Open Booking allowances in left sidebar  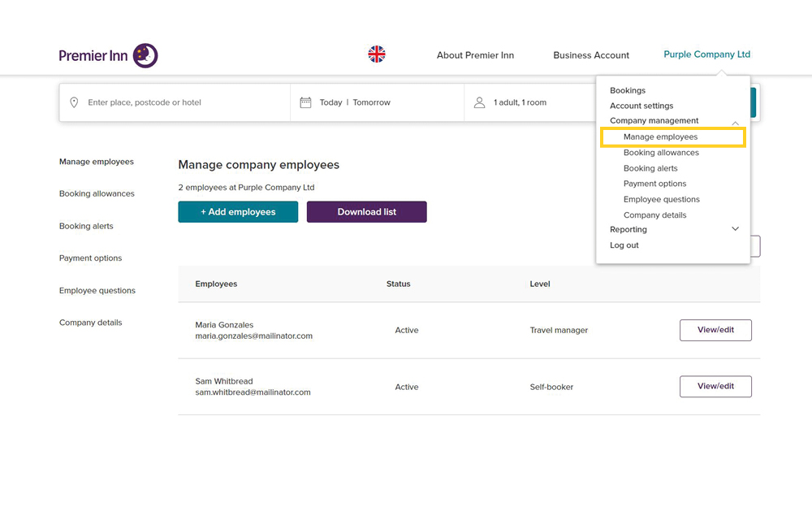tap(97, 193)
